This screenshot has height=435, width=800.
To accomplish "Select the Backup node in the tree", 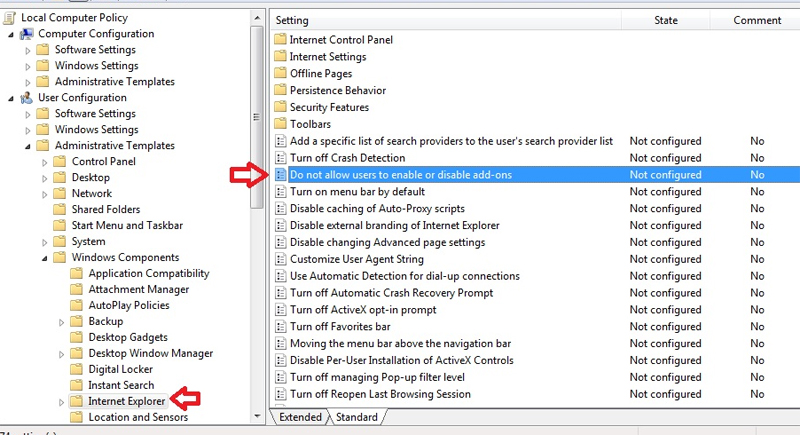I will point(106,321).
